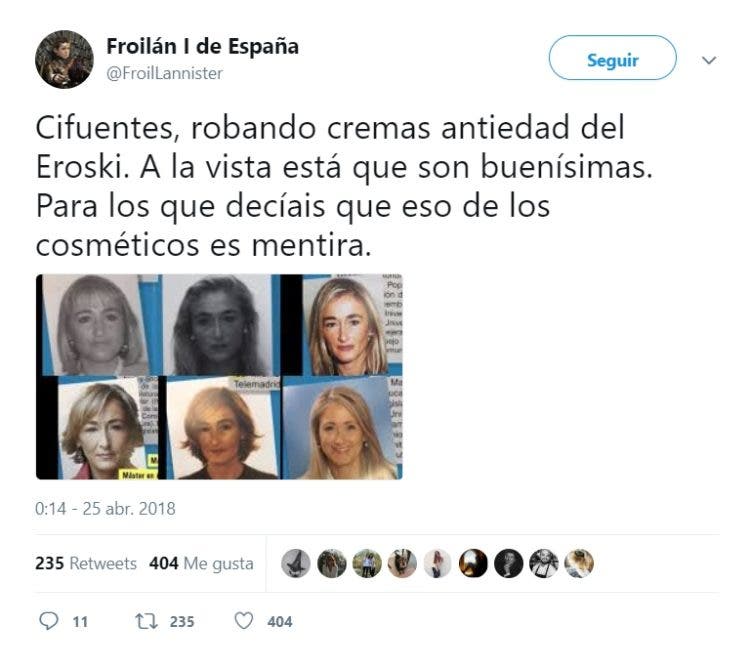View the 404 Me gusta list
The width and height of the screenshot is (750, 667).
click(x=201, y=564)
